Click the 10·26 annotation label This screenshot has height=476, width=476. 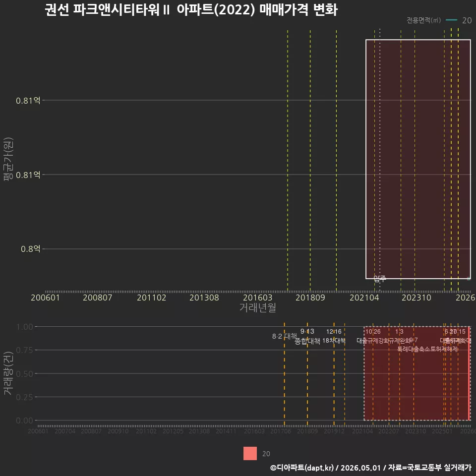[373, 332]
